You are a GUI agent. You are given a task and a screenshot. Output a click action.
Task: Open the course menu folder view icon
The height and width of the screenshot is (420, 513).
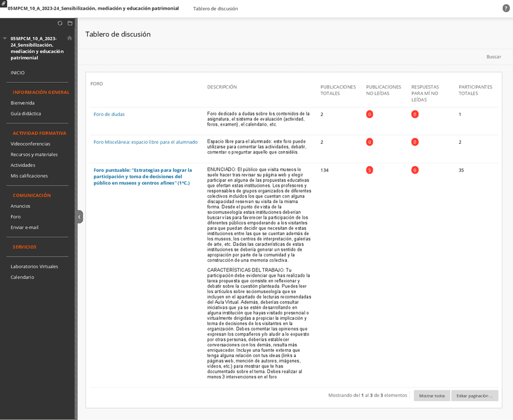[70, 23]
